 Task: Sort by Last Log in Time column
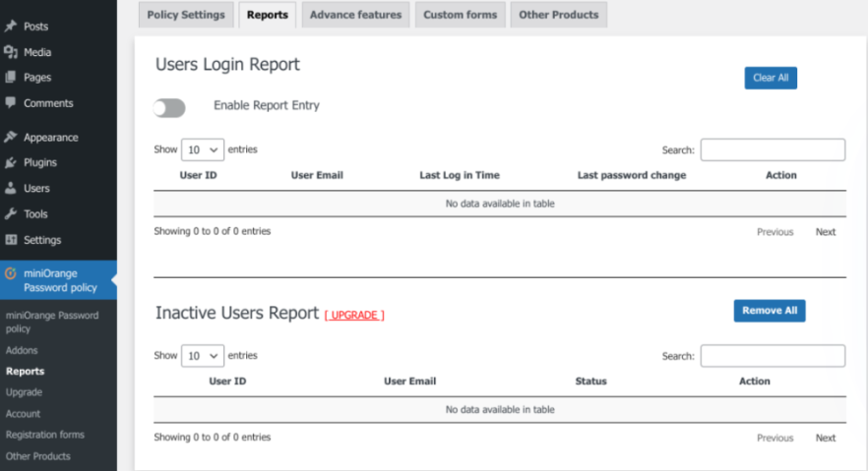click(x=460, y=176)
